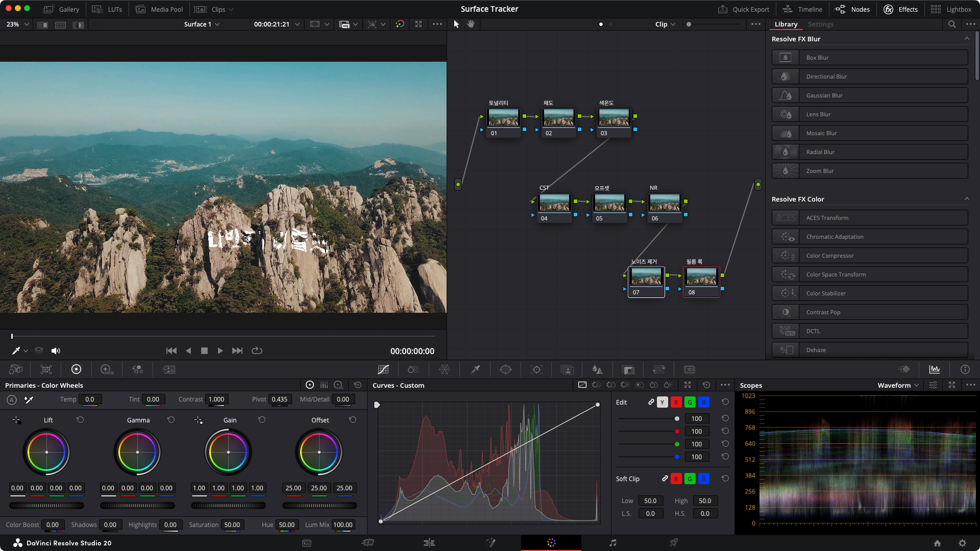This screenshot has width=980, height=551.
Task: Click the Lift color wheel
Action: coord(46,453)
